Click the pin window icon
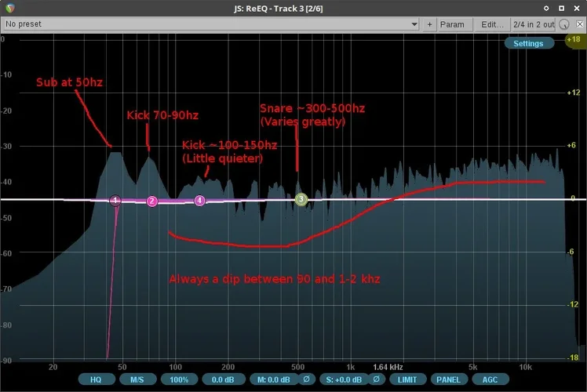This screenshot has height=392, width=587. [546, 8]
